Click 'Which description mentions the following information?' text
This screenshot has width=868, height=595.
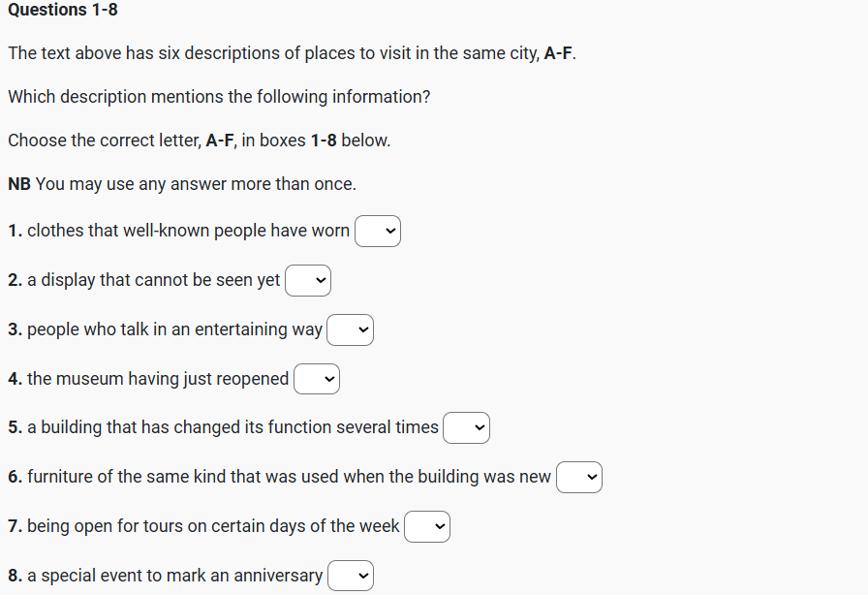[x=219, y=97]
